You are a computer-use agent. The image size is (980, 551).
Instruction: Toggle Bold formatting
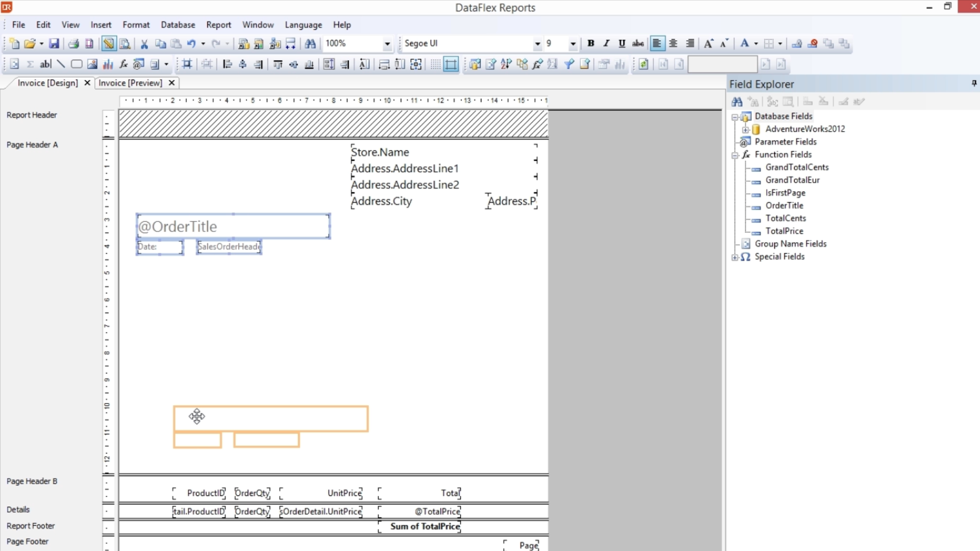pyautogui.click(x=591, y=44)
